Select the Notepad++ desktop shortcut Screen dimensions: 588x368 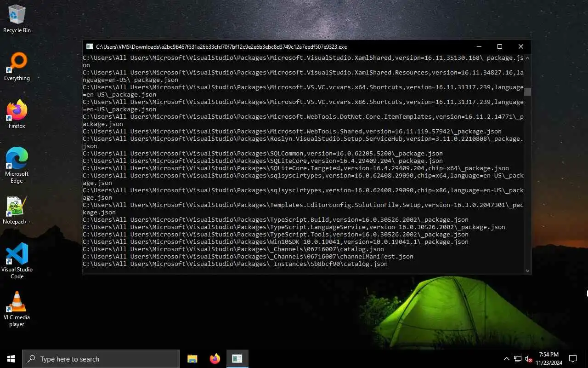[x=17, y=210]
